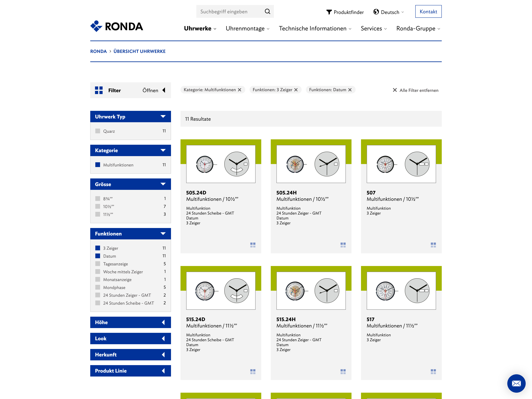The image size is (532, 399).
Task: Open the 515.24H product title
Action: pos(286,319)
